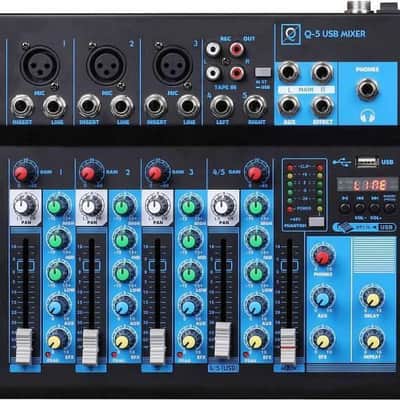Click the yellow DELAY knob
Viewport: 400px width, 400px height.
click(371, 298)
